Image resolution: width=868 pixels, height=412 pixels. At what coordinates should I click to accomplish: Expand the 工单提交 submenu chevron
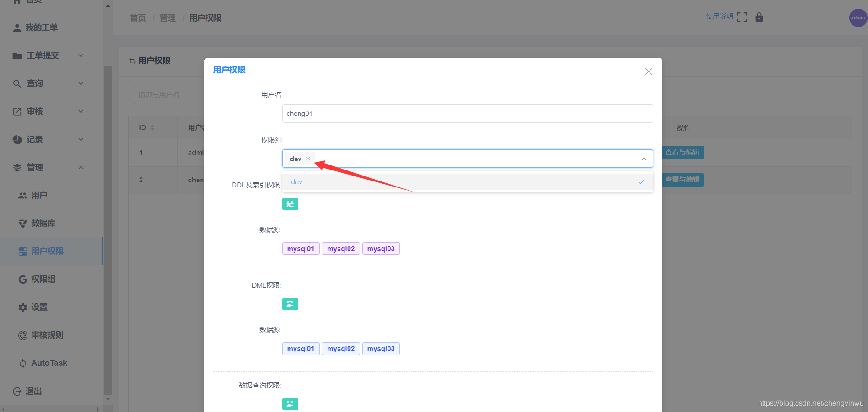pyautogui.click(x=81, y=55)
